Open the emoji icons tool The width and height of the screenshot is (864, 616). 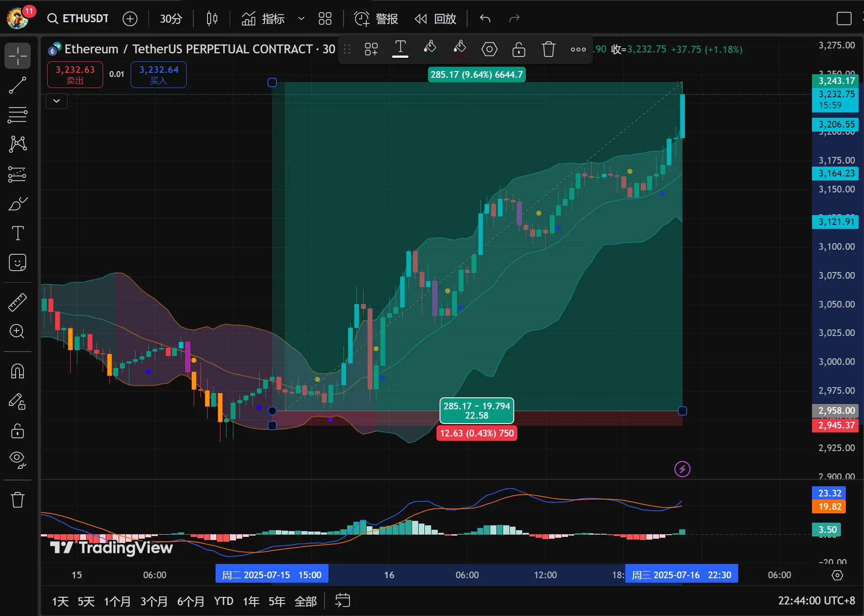(x=18, y=263)
